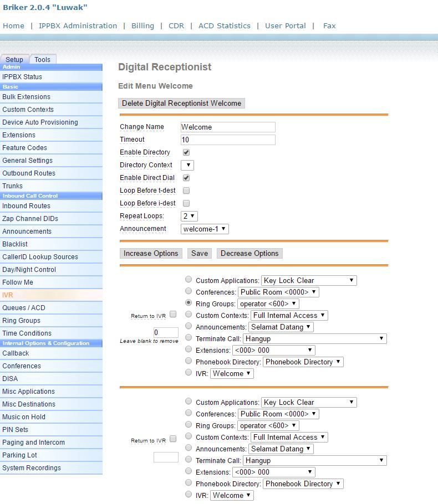The width and height of the screenshot is (438, 504).
Task: Select second option's Announcements radio button
Action: click(x=189, y=448)
